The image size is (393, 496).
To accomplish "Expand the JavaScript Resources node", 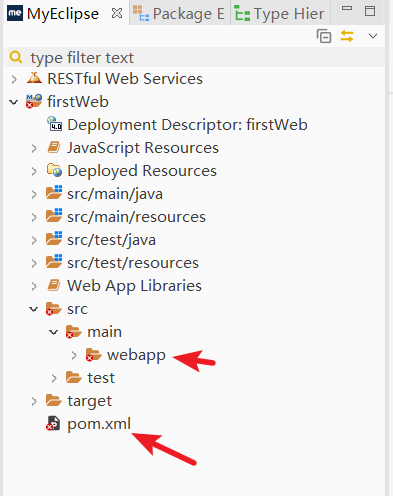I will (x=34, y=148).
